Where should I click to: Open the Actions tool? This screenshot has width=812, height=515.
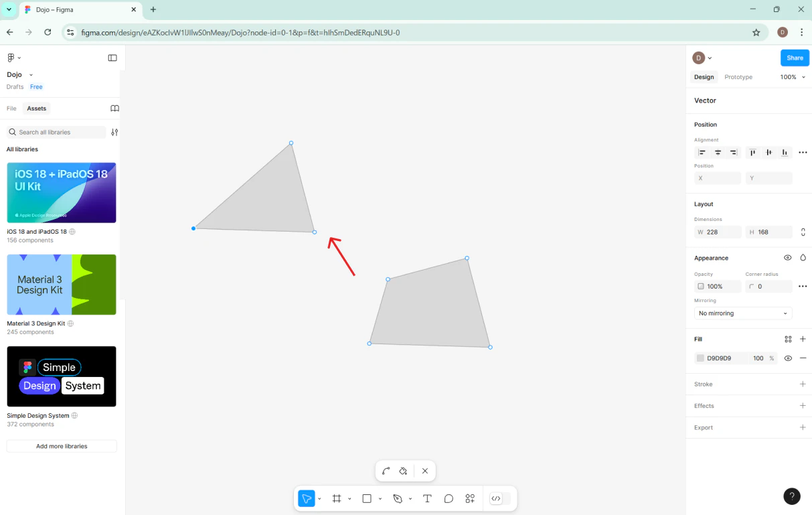pyautogui.click(x=470, y=498)
